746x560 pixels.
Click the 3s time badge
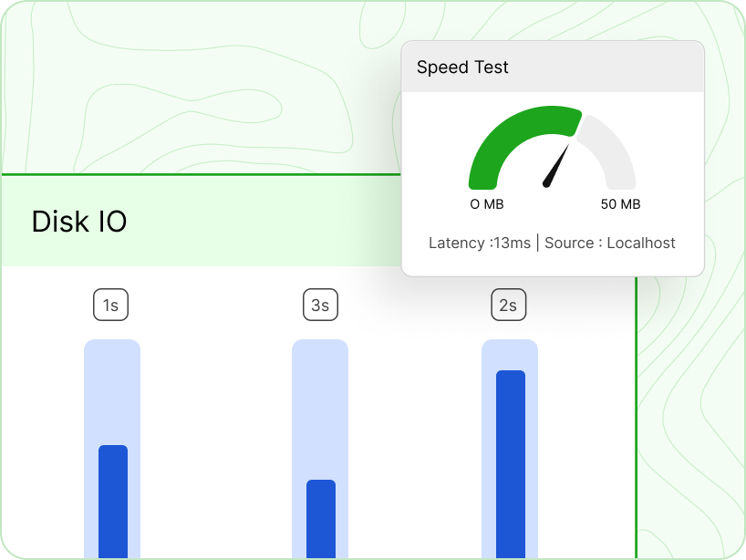click(x=320, y=305)
